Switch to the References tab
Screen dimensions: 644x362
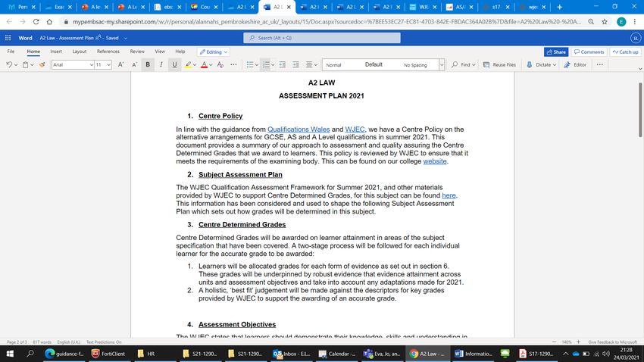[x=108, y=51]
